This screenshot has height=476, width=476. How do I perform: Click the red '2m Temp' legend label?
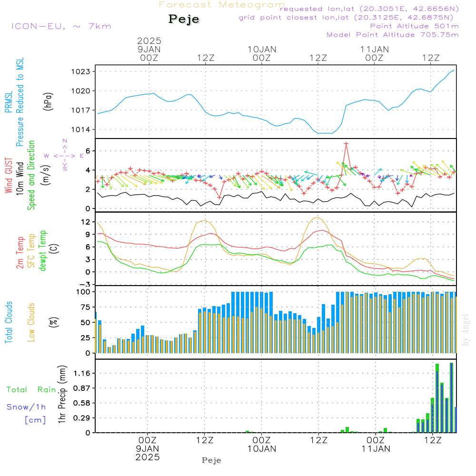(x=20, y=253)
